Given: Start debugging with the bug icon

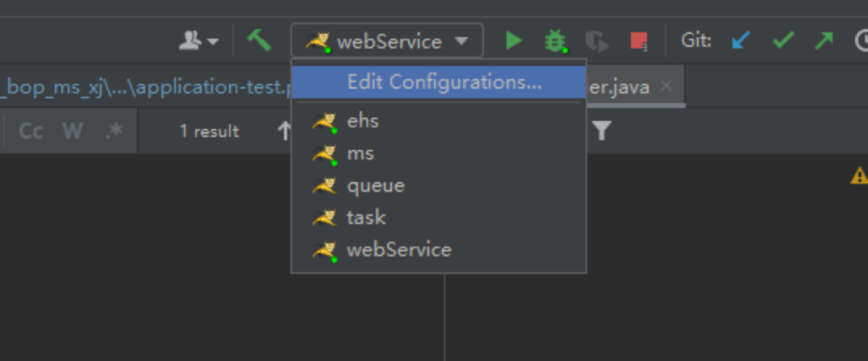Looking at the screenshot, I should (555, 41).
